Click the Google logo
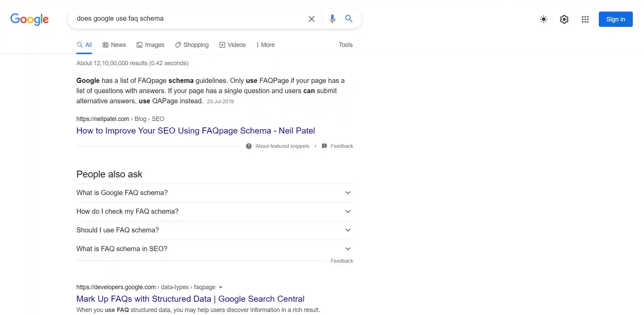Screen dimensions: 644x315 click(30, 19)
